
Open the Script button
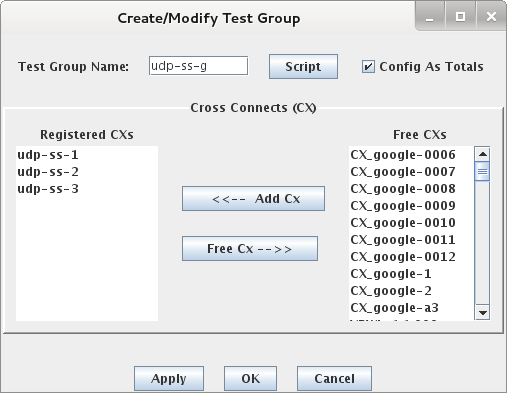click(303, 67)
